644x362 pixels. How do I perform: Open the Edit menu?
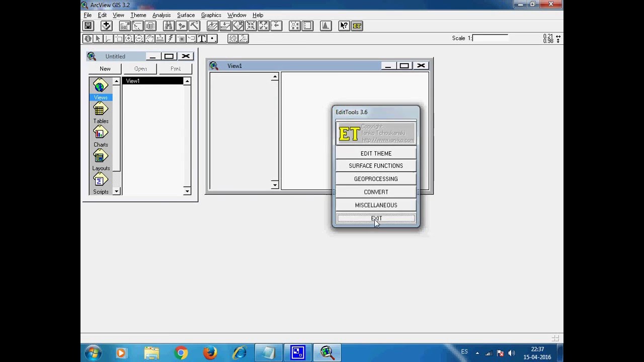pos(102,15)
